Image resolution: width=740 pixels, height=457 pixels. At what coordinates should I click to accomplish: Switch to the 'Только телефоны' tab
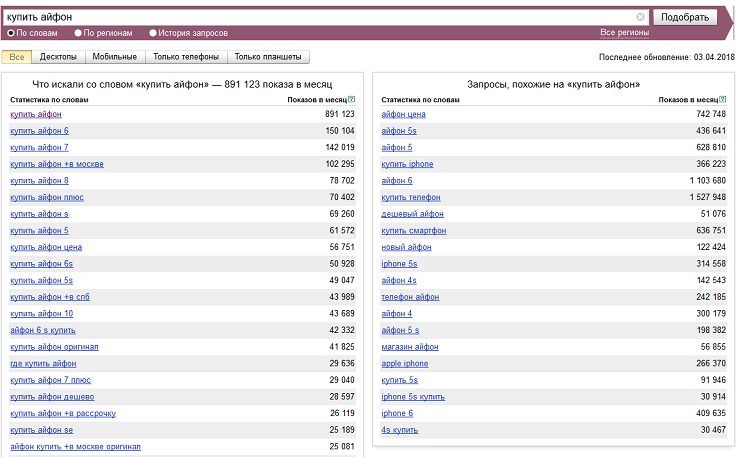tap(186, 57)
